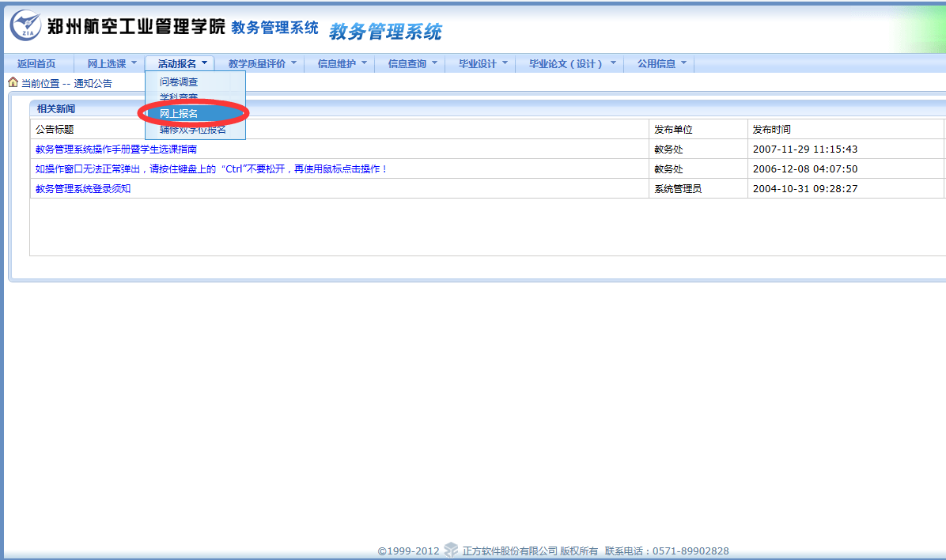Viewport: 946px width, 560px height.
Task: Click the 正方软件 logo icon in footer
Action: point(451,550)
